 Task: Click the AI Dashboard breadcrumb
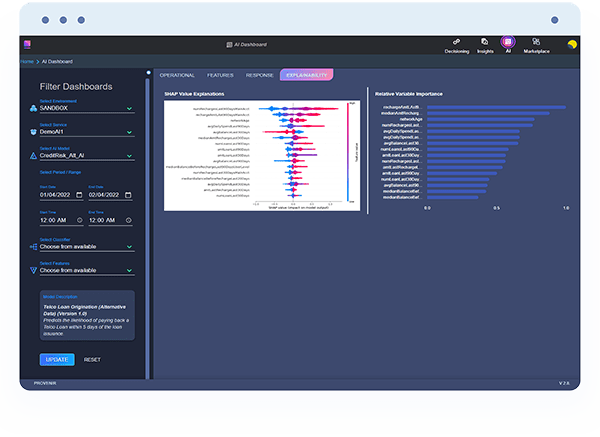(57, 62)
